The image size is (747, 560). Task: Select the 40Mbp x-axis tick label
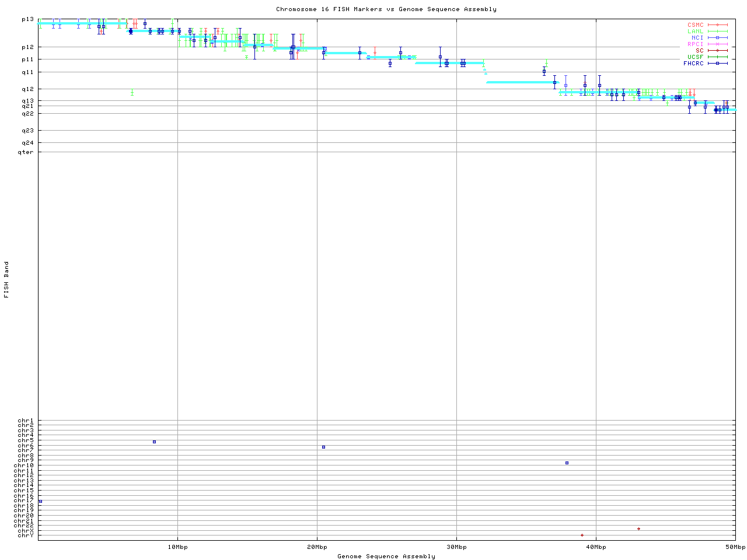596,547
